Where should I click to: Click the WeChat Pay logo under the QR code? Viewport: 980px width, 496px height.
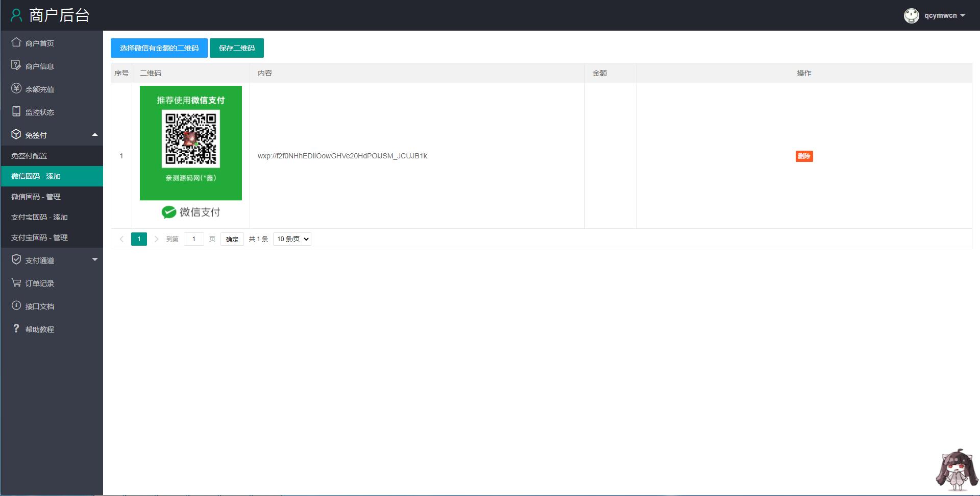(x=190, y=212)
